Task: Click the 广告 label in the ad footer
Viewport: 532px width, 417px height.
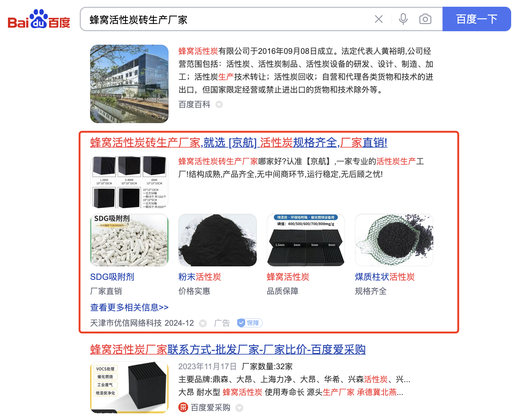Action: click(222, 323)
